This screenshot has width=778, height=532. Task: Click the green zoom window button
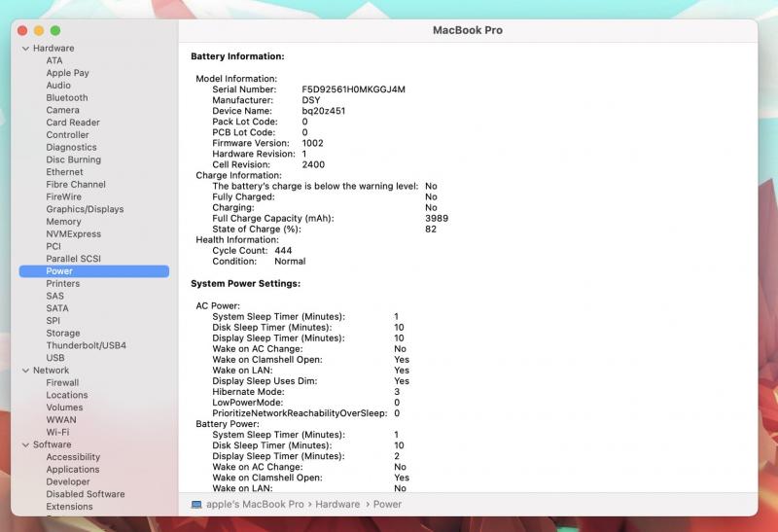[55, 31]
